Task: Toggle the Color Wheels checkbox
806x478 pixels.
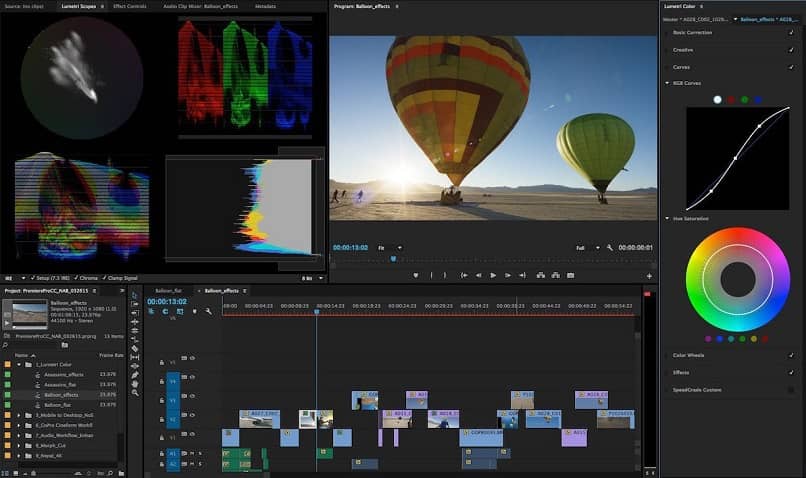Action: 792,355
